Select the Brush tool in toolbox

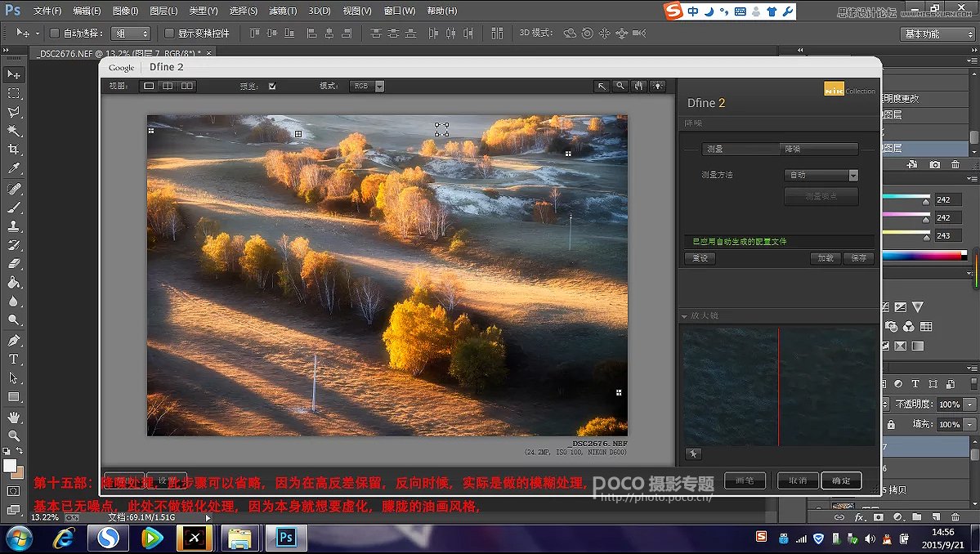[x=13, y=208]
